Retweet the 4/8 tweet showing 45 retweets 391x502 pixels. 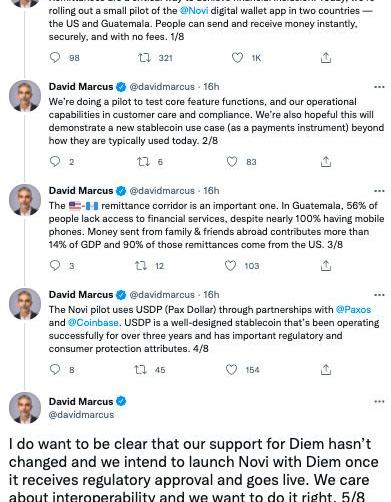140,370
